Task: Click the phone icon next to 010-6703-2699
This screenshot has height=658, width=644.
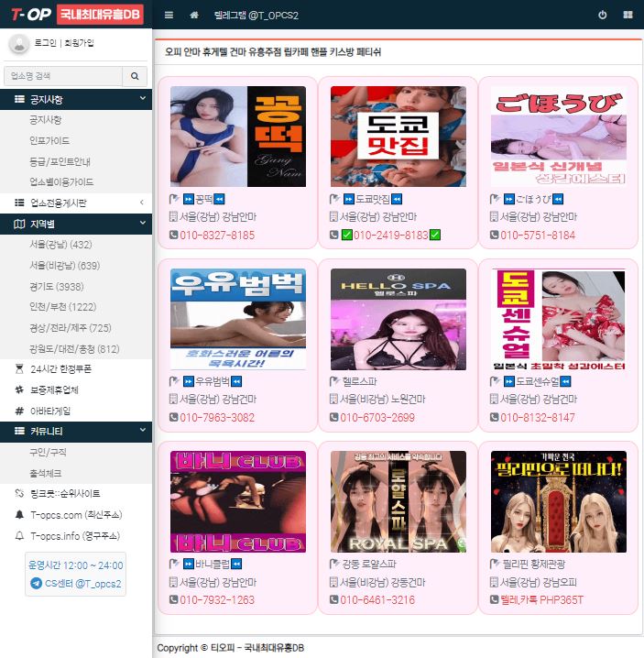Action: pos(333,417)
